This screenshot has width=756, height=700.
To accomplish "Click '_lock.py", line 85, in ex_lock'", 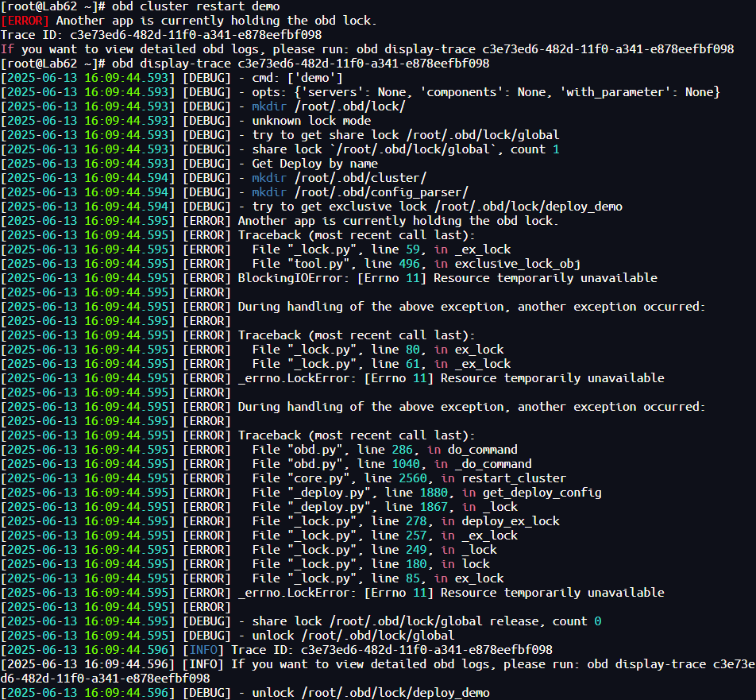I will point(378,578).
